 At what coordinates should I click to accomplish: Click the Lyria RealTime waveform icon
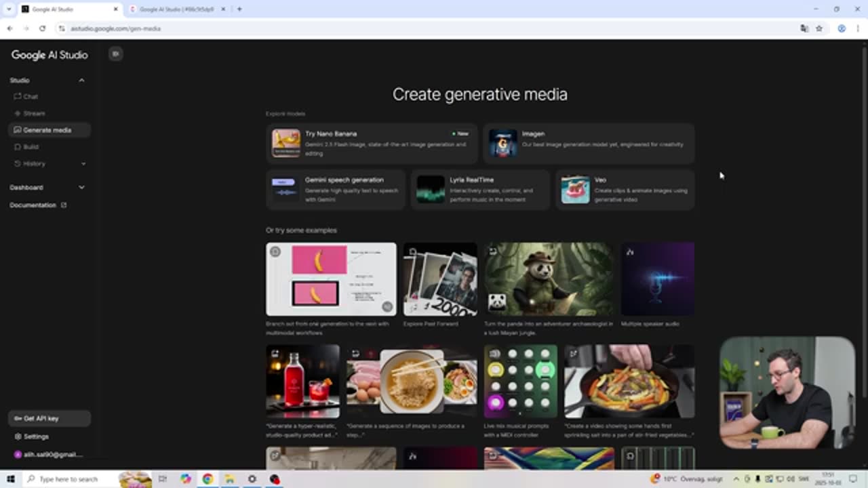[431, 190]
